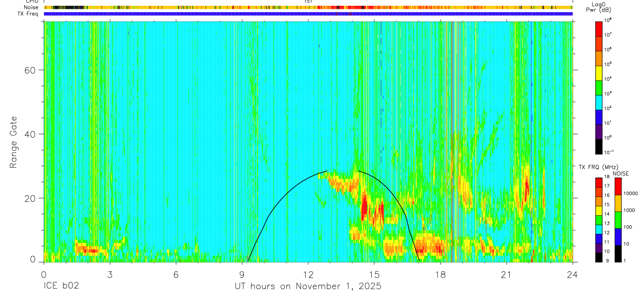The width and height of the screenshot is (644, 297).
Task: Select the black 9–10 MHz TX FRQ swatch
Action: pos(599,257)
